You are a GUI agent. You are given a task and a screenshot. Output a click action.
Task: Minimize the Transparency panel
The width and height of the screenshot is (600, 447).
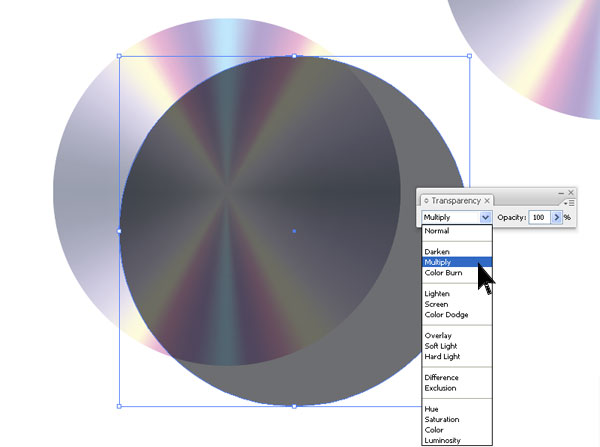[x=561, y=193]
